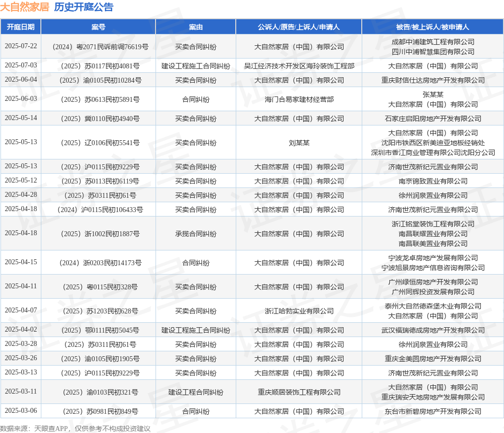Screen dimensions: 504x433
Task: Select date cell 2025-03-06
Action: (21, 410)
